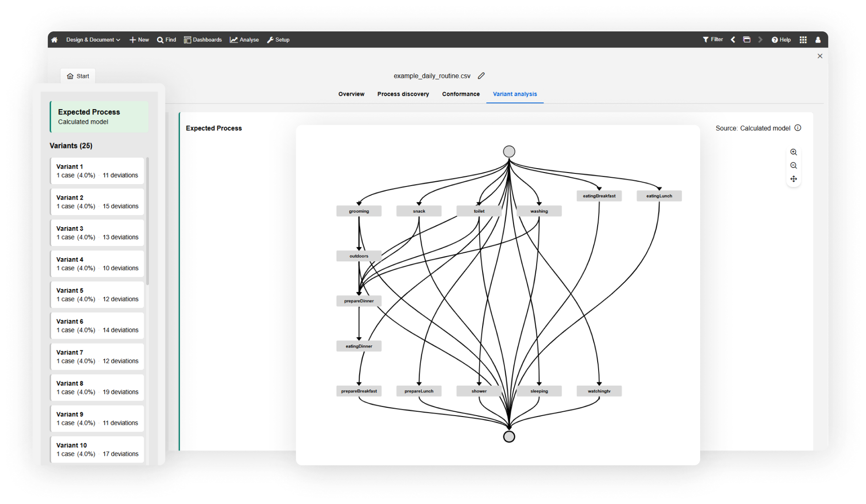Click the variants list scrollbar
Screen dimensions: 866x504
(x=147, y=221)
